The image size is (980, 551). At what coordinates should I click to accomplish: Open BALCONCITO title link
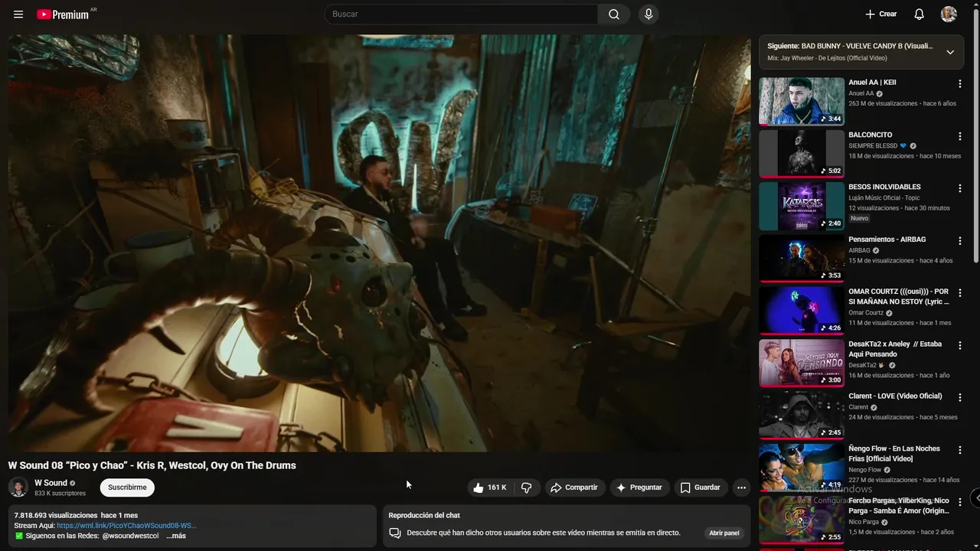[x=870, y=135]
